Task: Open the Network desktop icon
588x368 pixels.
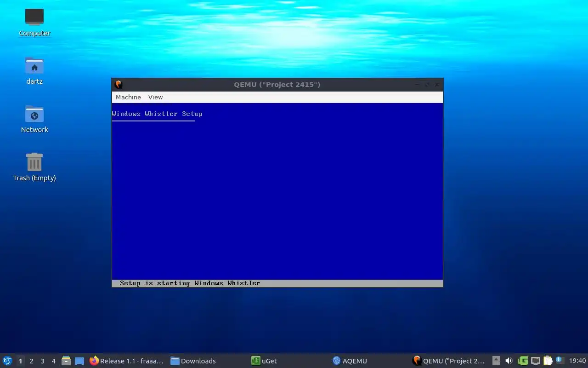Action: click(x=34, y=119)
